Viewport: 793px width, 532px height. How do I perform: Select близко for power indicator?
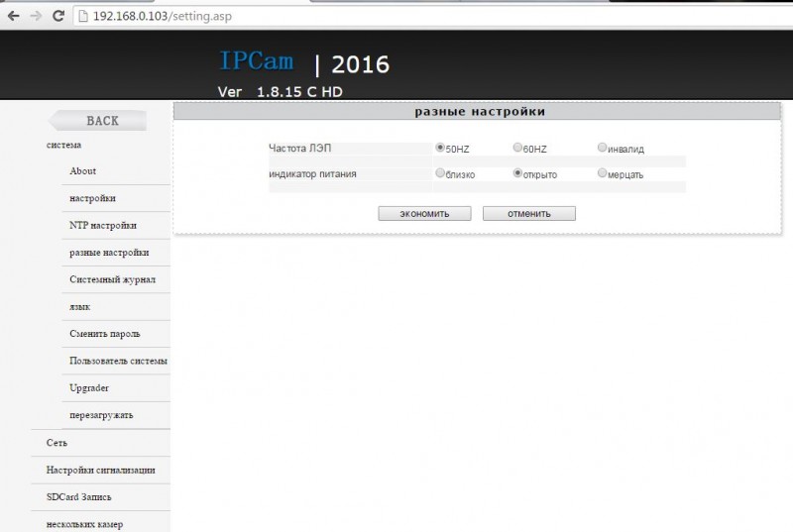click(x=440, y=173)
